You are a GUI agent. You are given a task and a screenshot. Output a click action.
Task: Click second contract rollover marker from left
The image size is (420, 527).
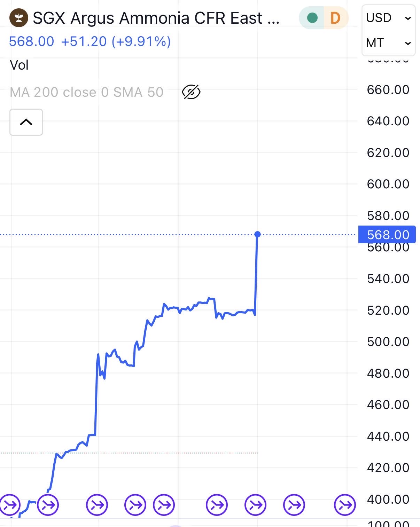click(48, 504)
